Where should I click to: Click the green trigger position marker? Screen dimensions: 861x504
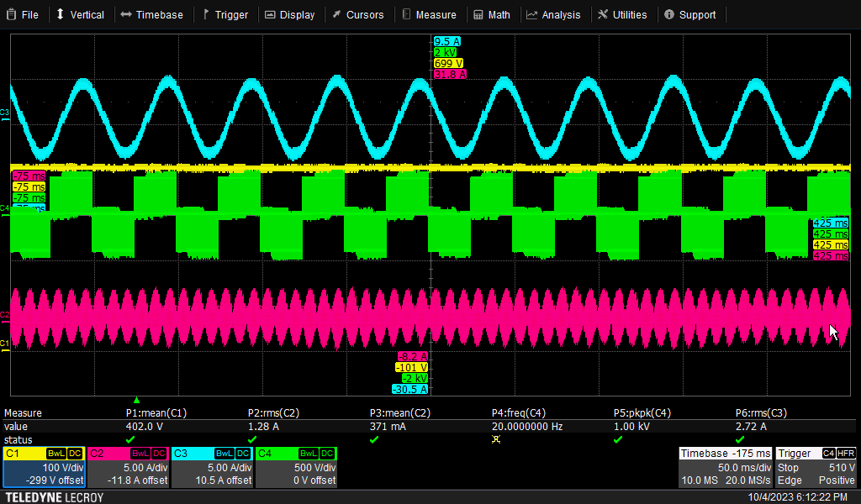tap(137, 401)
